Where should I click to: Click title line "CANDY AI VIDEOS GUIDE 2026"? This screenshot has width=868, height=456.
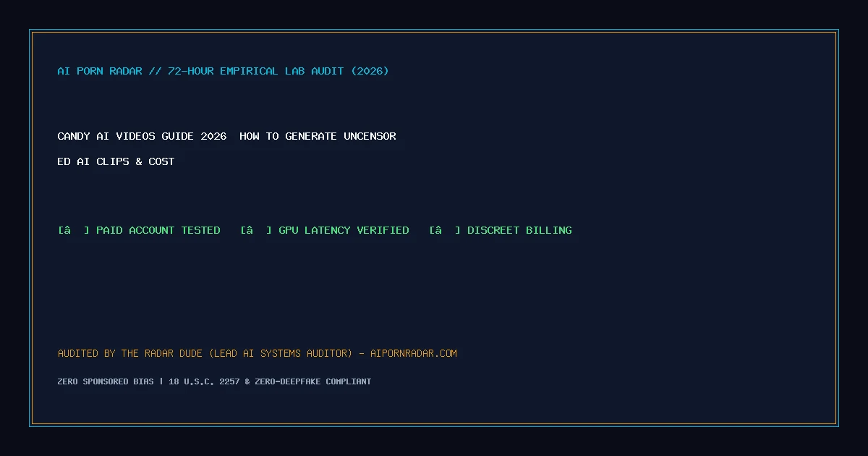pyautogui.click(x=142, y=136)
